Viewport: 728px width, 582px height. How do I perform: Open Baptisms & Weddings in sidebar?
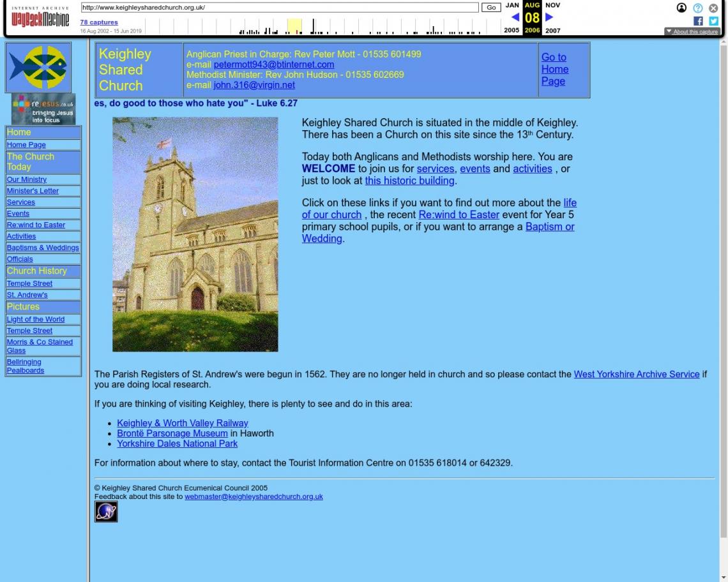[43, 248]
